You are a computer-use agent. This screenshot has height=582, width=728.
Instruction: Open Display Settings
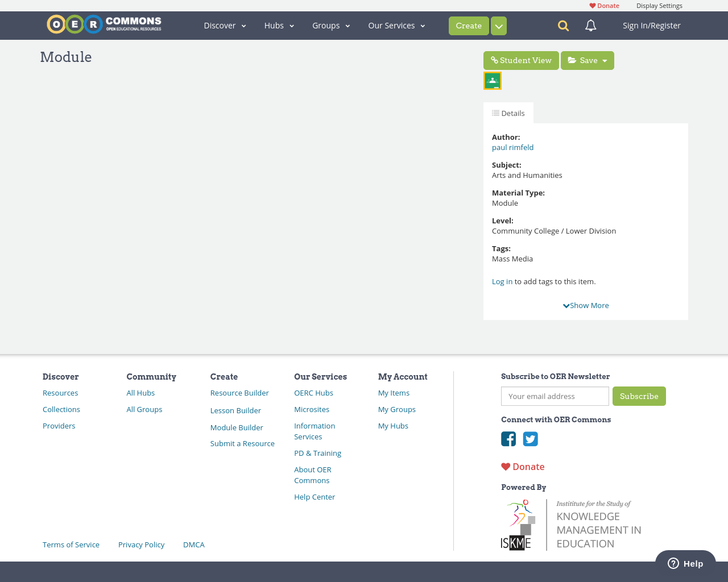(659, 6)
